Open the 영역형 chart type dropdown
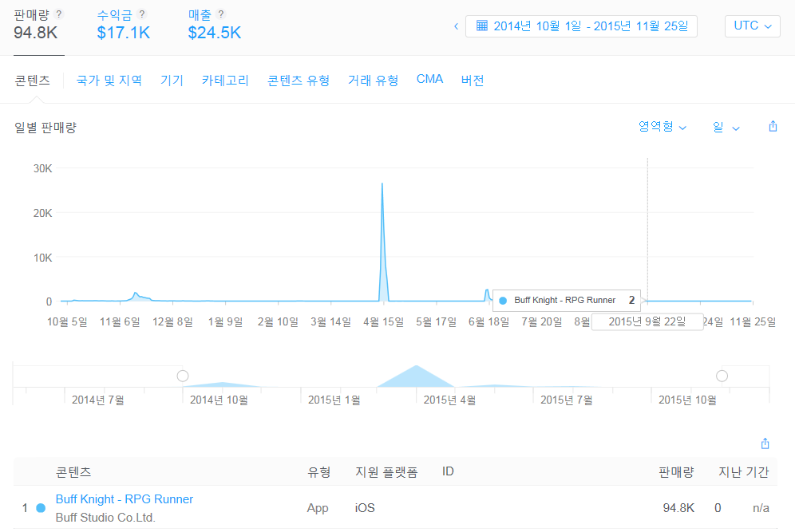 click(661, 127)
